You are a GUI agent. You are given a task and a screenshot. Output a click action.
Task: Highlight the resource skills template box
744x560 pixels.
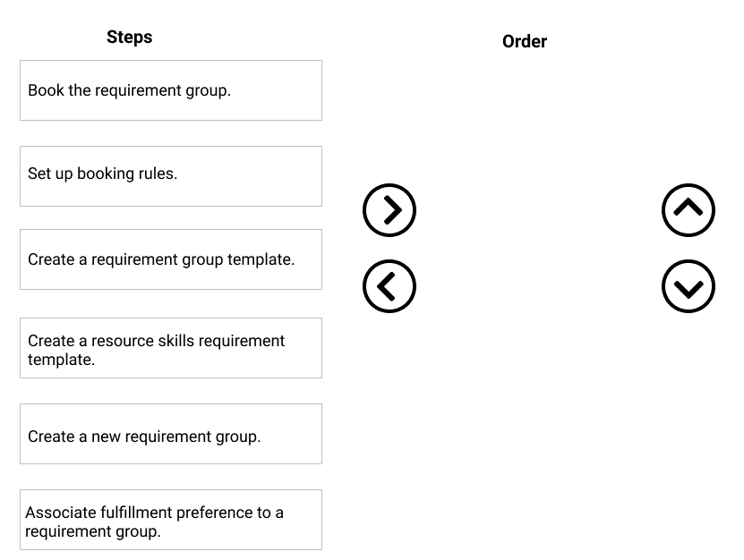[x=170, y=348]
